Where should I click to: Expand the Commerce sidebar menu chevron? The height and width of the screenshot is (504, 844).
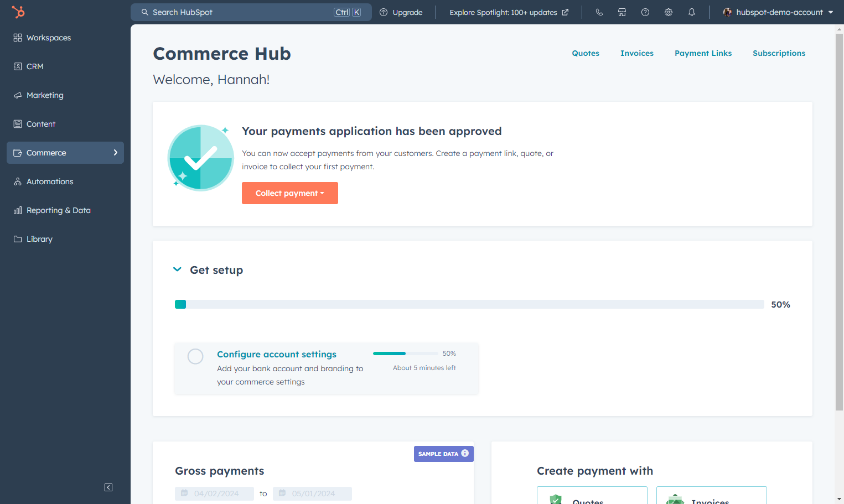(116, 153)
